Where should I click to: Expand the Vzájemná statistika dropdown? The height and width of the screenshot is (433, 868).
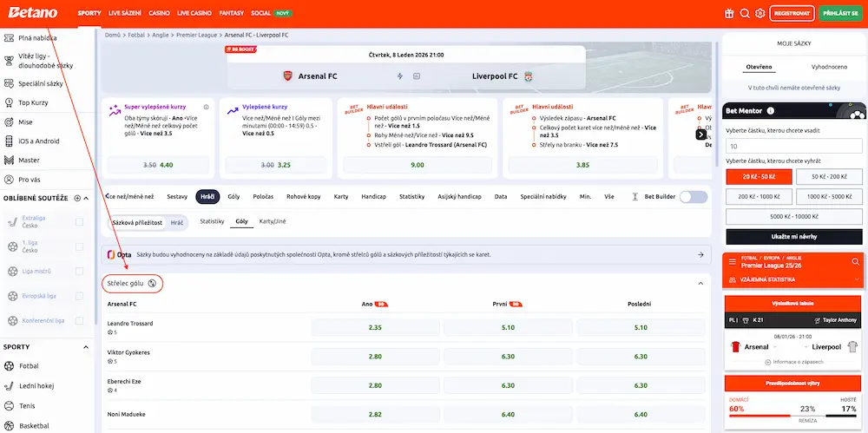click(857, 279)
